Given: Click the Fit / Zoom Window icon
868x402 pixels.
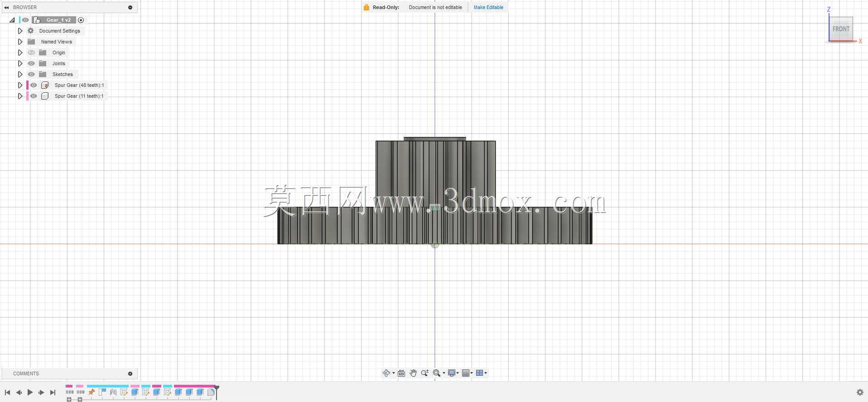Looking at the screenshot, I should pos(436,373).
